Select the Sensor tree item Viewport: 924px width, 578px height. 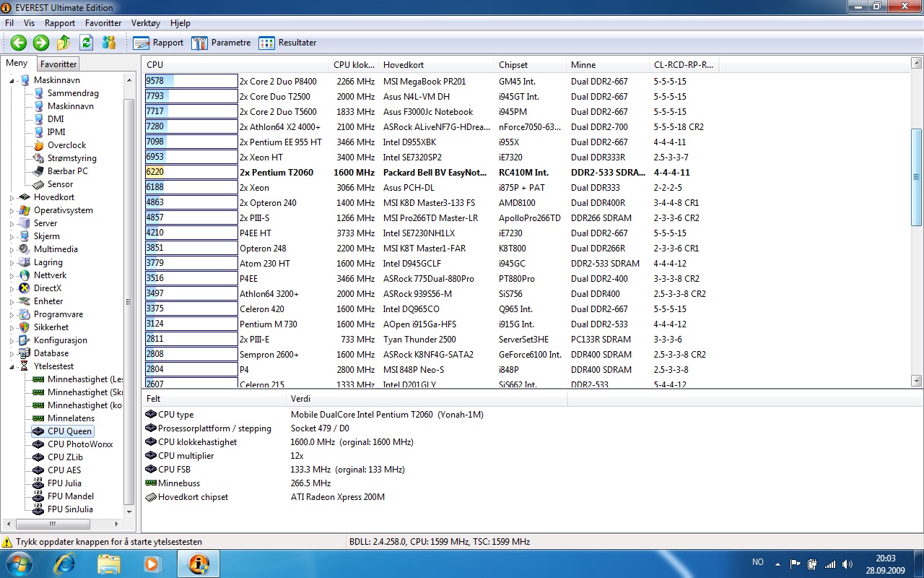(x=60, y=184)
